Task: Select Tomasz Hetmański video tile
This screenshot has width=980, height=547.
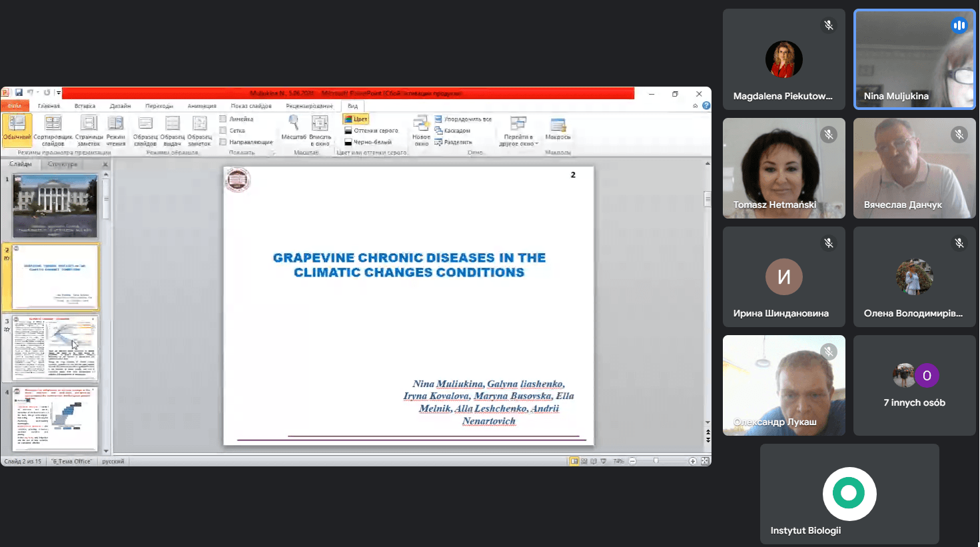Action: click(784, 168)
